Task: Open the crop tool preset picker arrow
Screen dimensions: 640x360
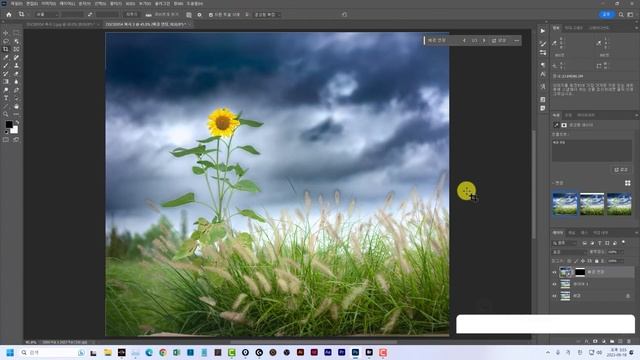Action: click(28, 15)
